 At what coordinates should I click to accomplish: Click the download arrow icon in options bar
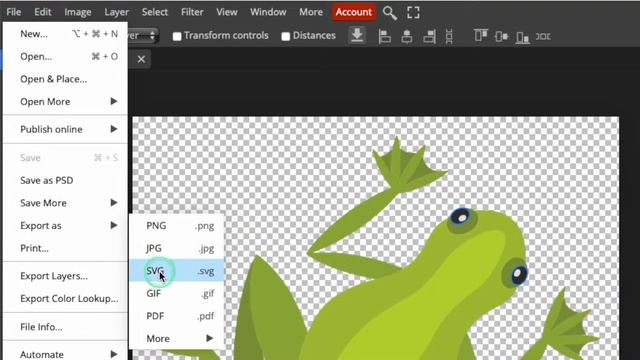coord(357,36)
